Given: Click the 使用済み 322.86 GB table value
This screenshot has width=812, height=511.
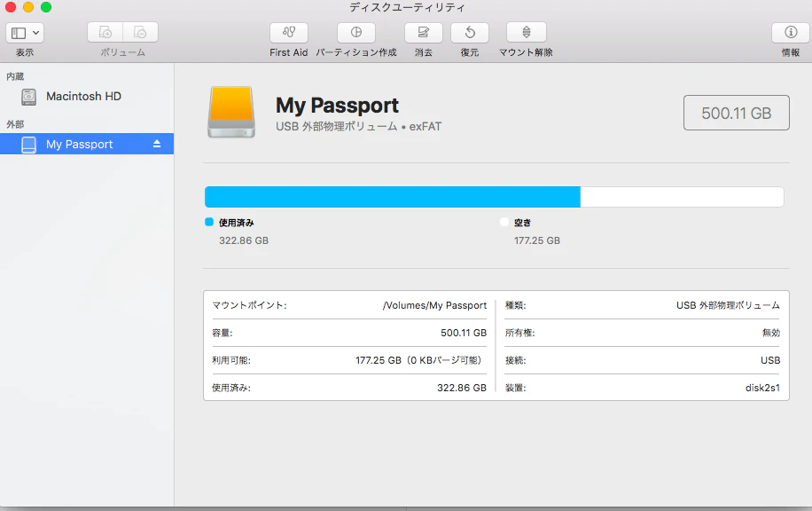Looking at the screenshot, I should 462,388.
